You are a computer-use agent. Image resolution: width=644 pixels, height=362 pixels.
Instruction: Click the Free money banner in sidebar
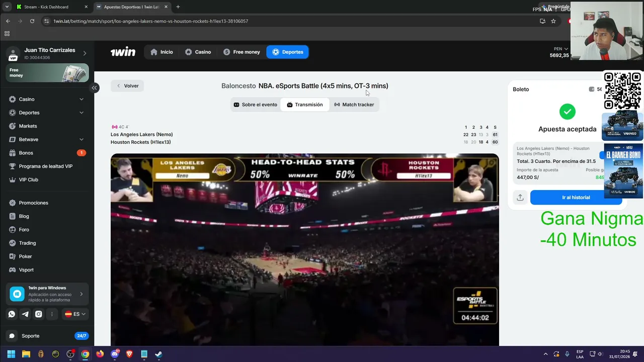47,73
